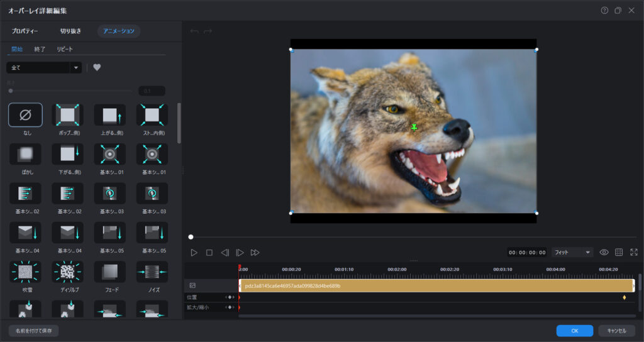Image resolution: width=644 pixels, height=342 pixels.
Task: Select the フェード animation preset
Action: click(109, 272)
